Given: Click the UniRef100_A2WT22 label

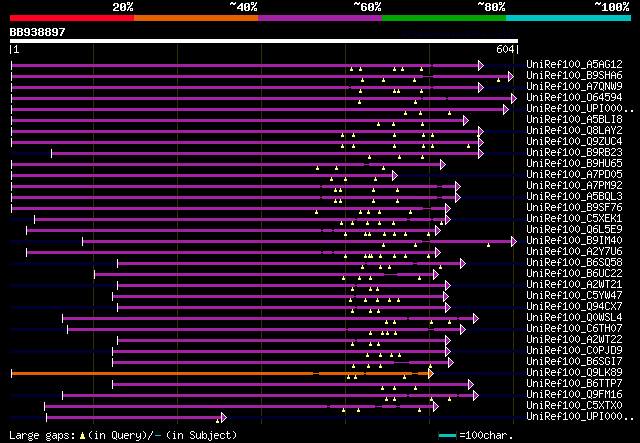Looking at the screenshot, I should (x=574, y=340).
